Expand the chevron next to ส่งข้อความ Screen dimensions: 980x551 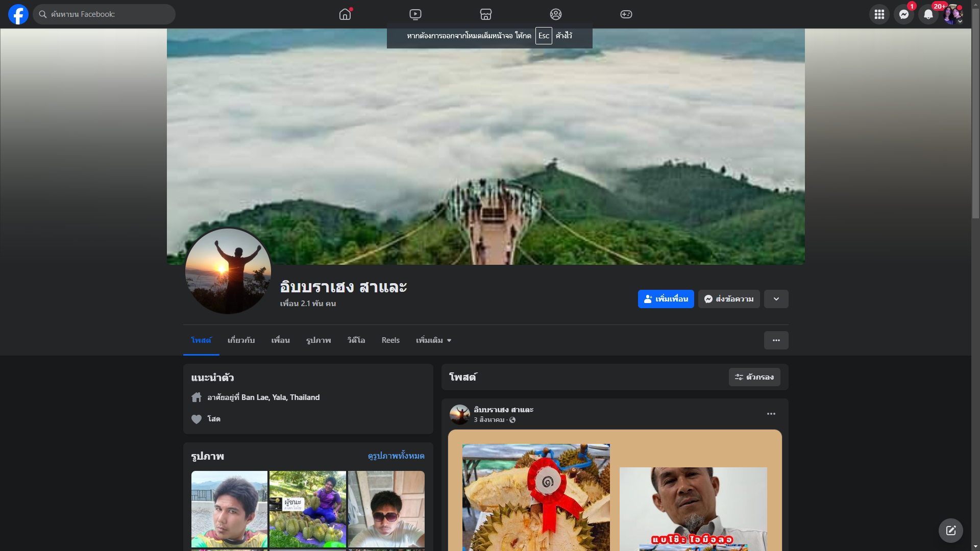[776, 299]
